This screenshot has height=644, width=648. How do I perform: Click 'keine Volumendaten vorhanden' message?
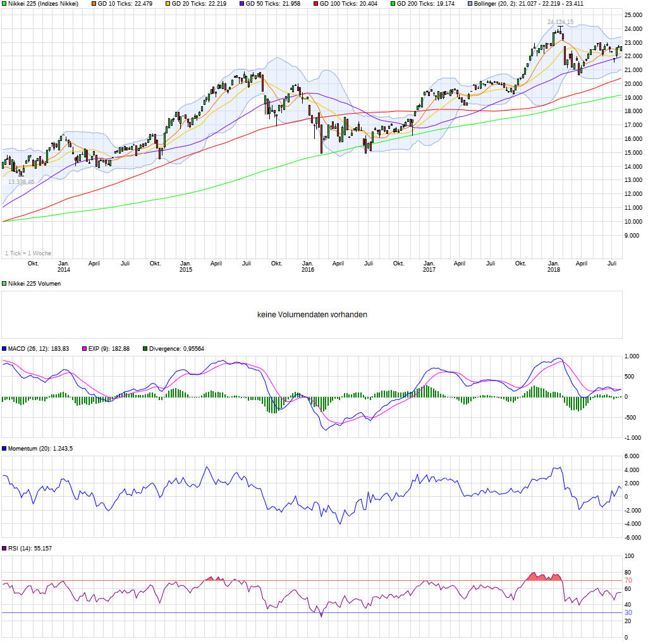[312, 315]
